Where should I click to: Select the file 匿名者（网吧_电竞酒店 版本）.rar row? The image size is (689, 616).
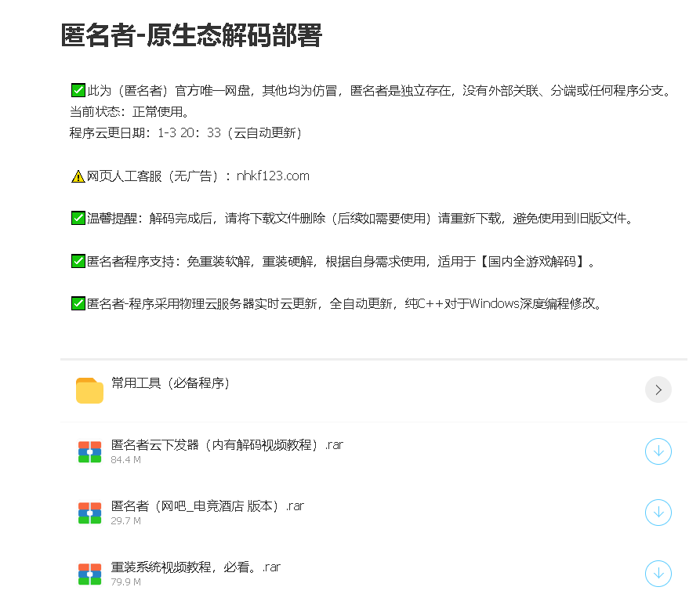point(208,505)
